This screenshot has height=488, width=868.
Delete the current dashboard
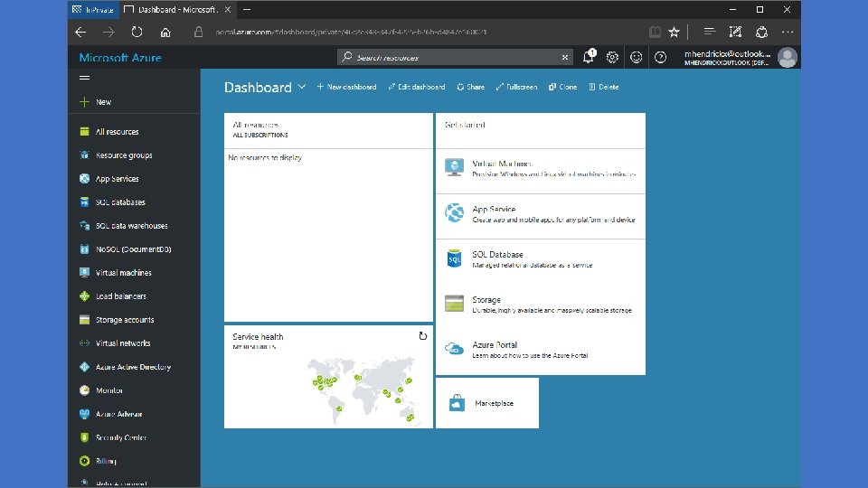604,87
